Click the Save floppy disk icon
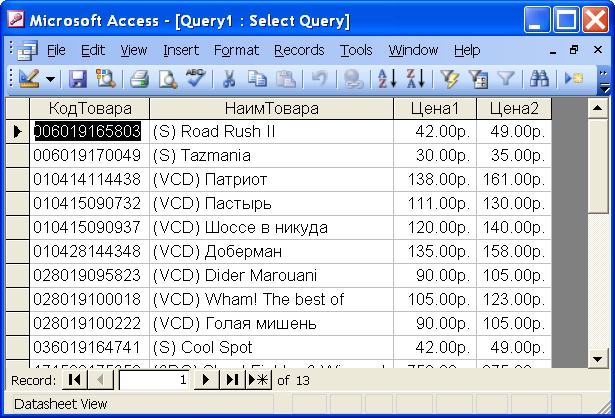This screenshot has width=615, height=418. coord(78,79)
